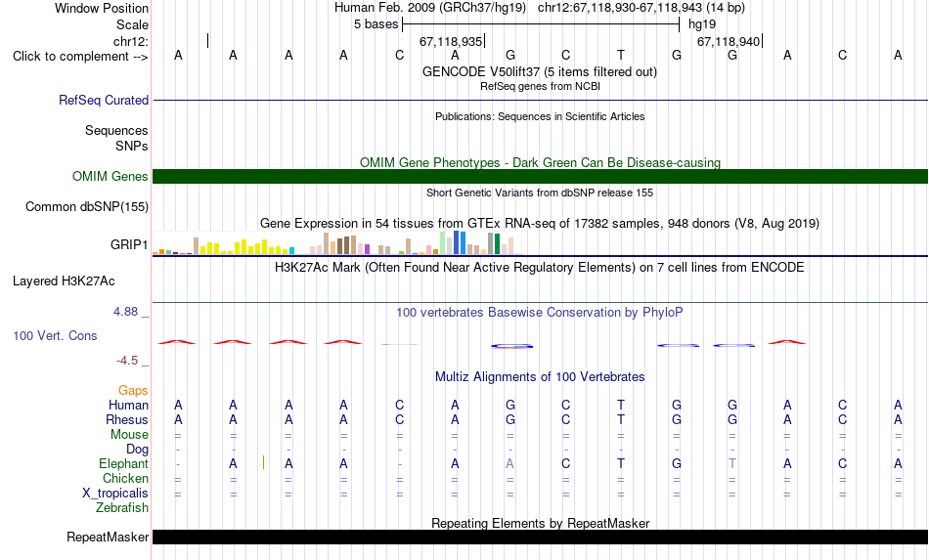The image size is (929, 560).
Task: Click the gray A base in Elephant row
Action: pyautogui.click(x=510, y=463)
